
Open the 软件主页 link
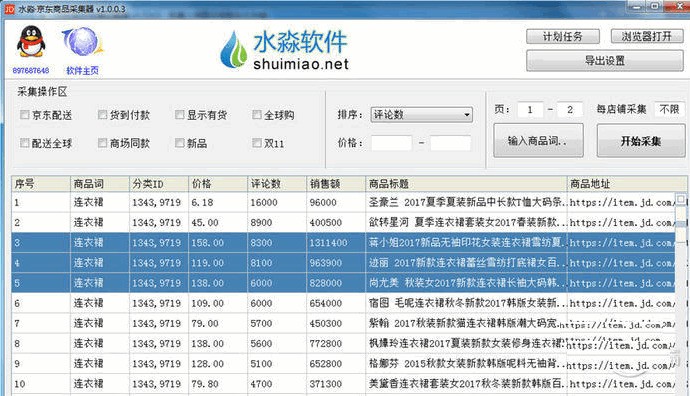[82, 70]
